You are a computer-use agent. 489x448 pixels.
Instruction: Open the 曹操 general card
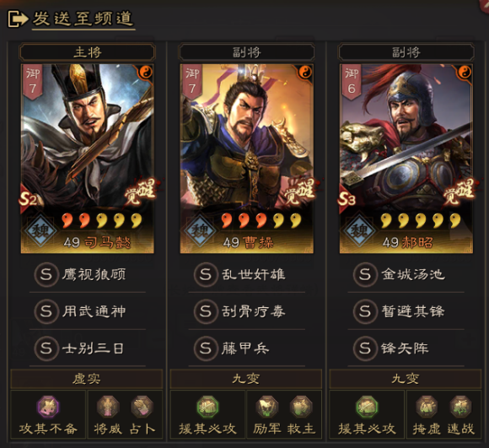247,159
